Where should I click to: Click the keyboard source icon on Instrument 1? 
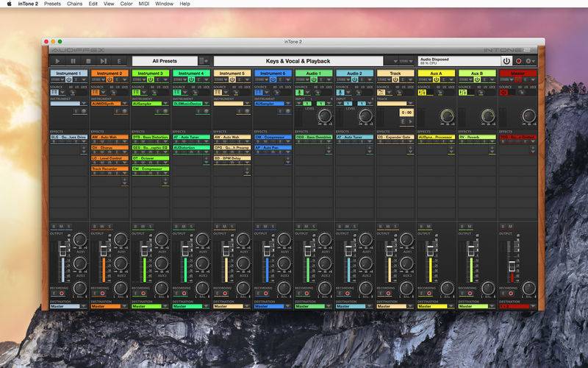(x=54, y=93)
